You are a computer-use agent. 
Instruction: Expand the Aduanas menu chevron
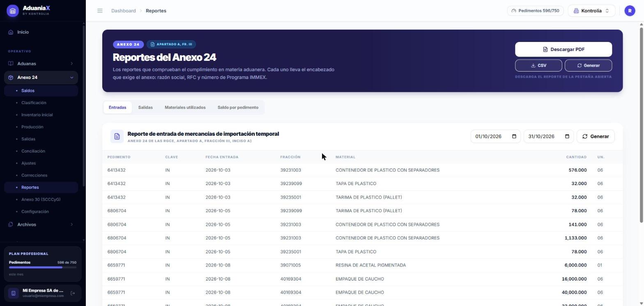[x=71, y=64]
